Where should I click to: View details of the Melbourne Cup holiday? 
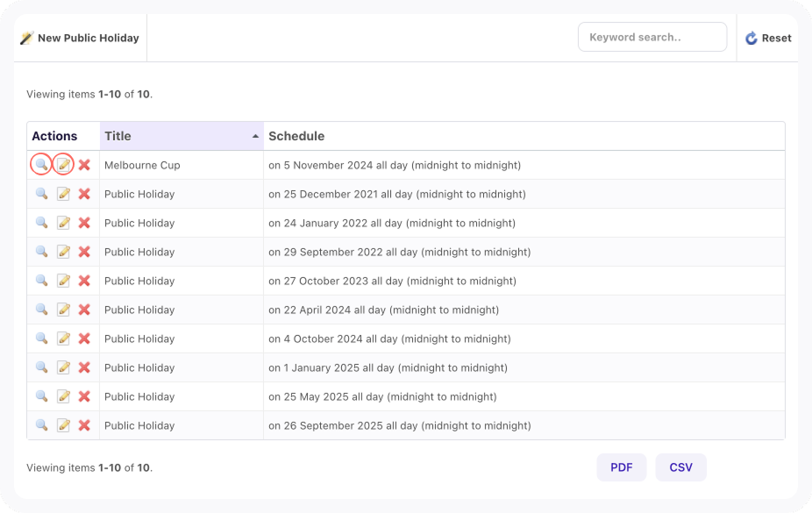point(41,165)
